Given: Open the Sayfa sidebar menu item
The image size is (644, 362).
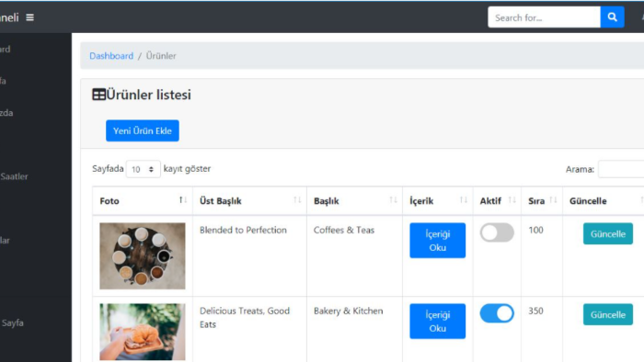Looking at the screenshot, I should [x=12, y=323].
